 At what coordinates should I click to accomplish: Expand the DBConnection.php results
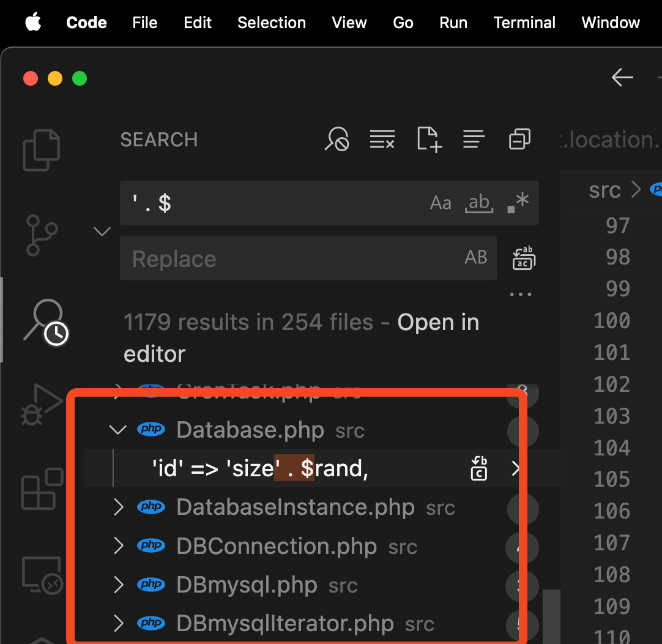119,546
